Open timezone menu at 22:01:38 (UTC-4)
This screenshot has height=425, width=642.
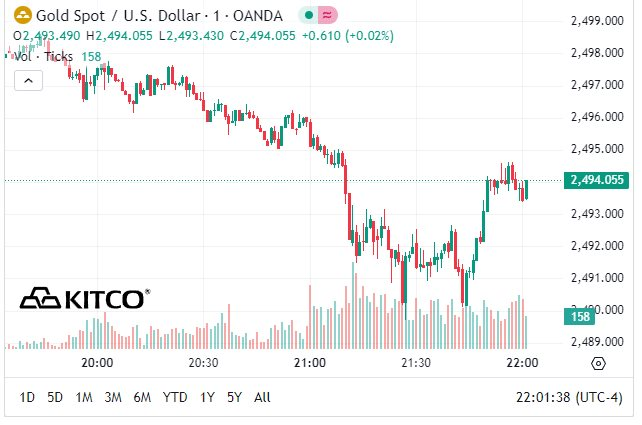tap(569, 397)
